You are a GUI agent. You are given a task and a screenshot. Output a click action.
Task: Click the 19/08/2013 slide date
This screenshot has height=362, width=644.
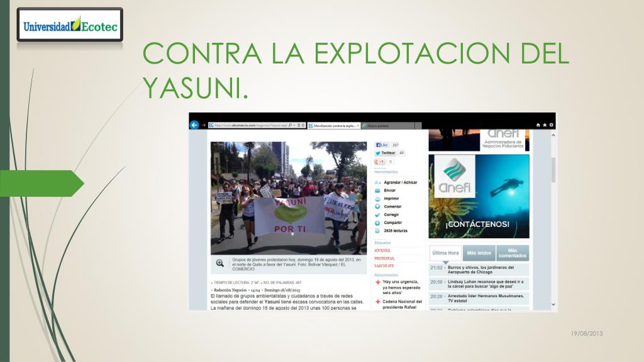[x=587, y=334]
